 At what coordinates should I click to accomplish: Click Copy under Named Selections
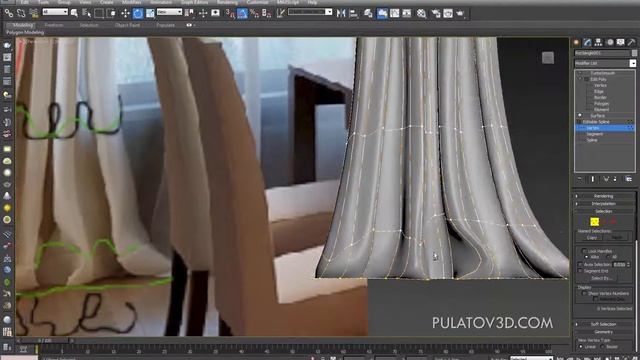592,238
